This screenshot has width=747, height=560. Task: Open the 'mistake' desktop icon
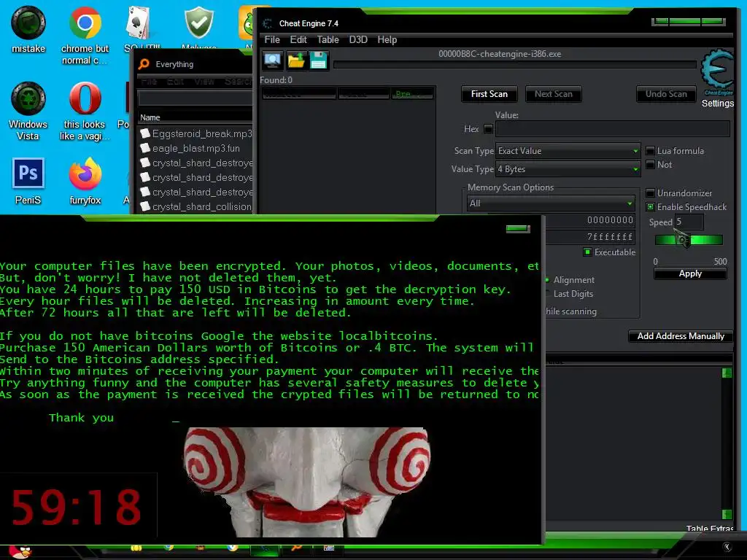28,29
